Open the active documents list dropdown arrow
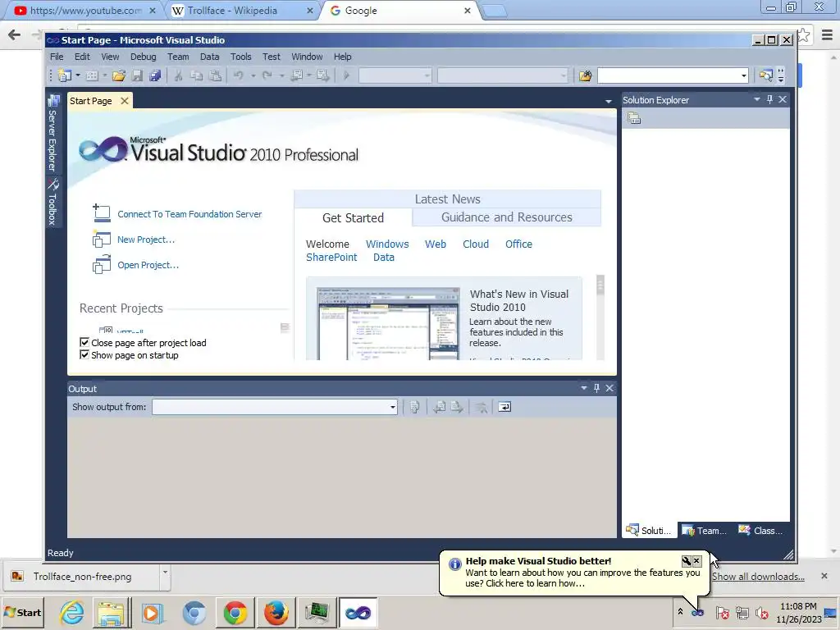 point(608,101)
